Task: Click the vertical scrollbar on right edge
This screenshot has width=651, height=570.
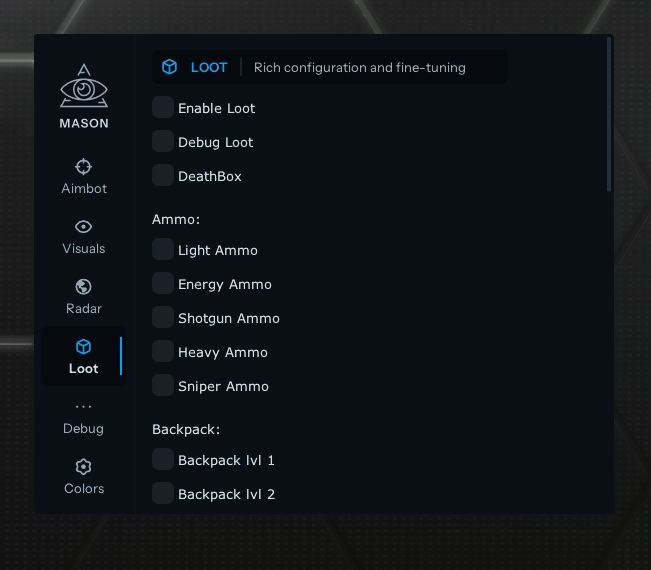Action: (609, 114)
